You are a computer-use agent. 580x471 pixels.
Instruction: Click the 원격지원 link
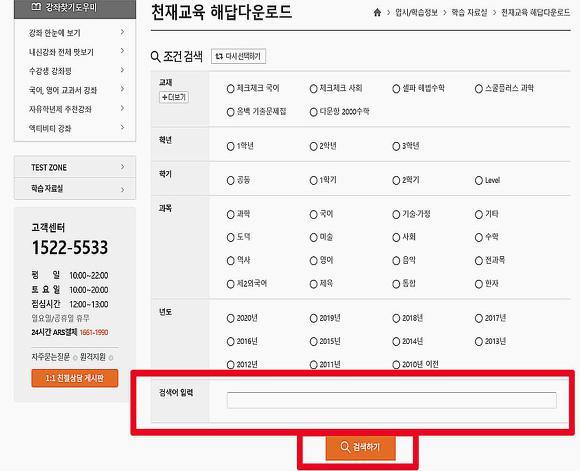pos(92,357)
